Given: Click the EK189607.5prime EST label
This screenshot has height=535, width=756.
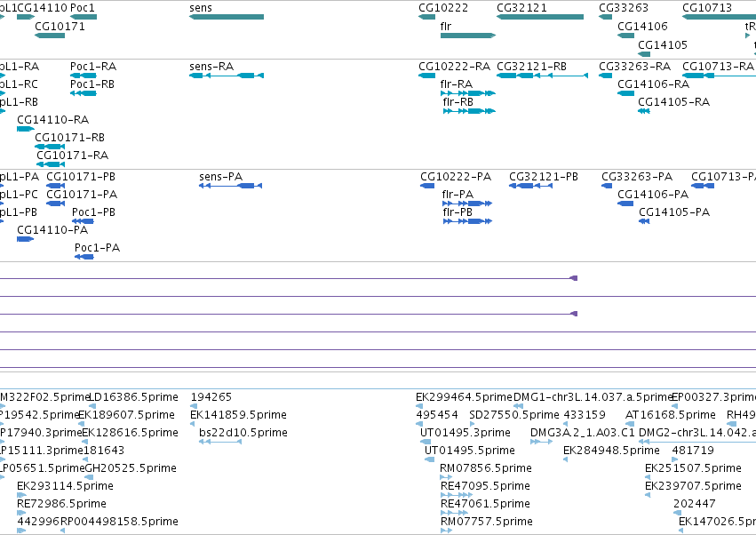Looking at the screenshot, I should point(126,415).
